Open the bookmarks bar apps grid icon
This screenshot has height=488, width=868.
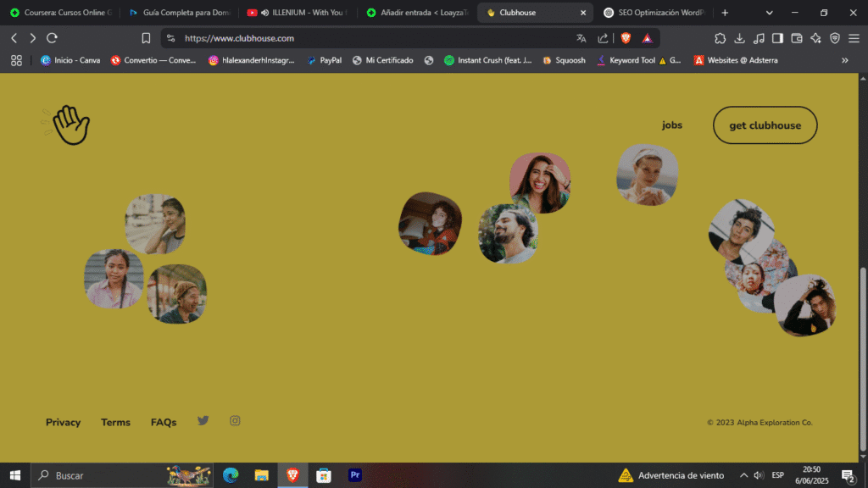tap(17, 60)
